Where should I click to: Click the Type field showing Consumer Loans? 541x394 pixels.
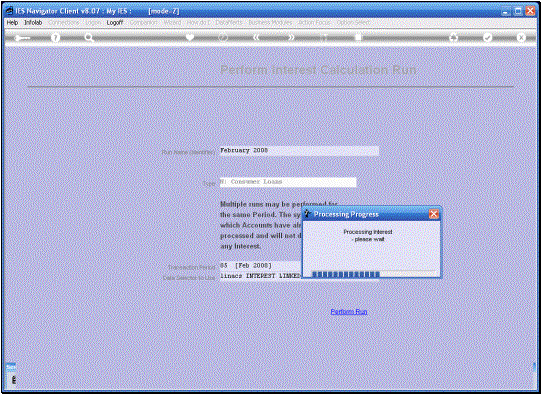coord(288,182)
